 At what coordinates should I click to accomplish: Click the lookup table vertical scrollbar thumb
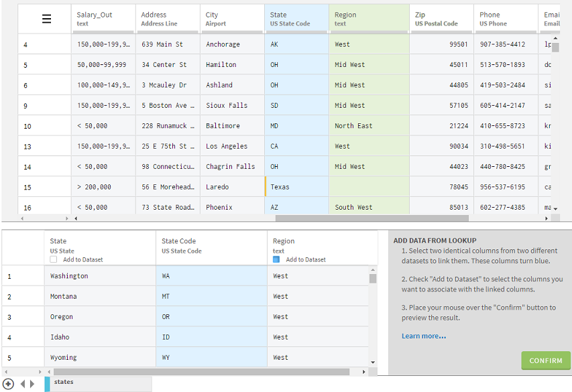(x=373, y=279)
